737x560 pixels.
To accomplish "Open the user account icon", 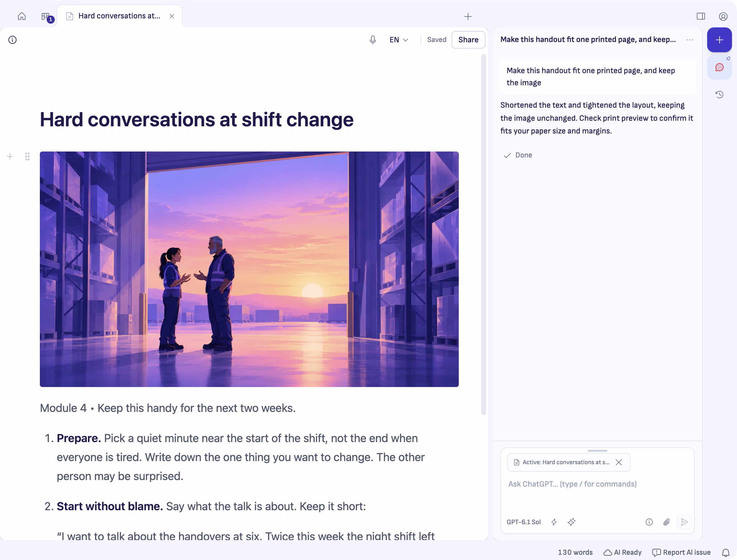I will click(x=723, y=16).
